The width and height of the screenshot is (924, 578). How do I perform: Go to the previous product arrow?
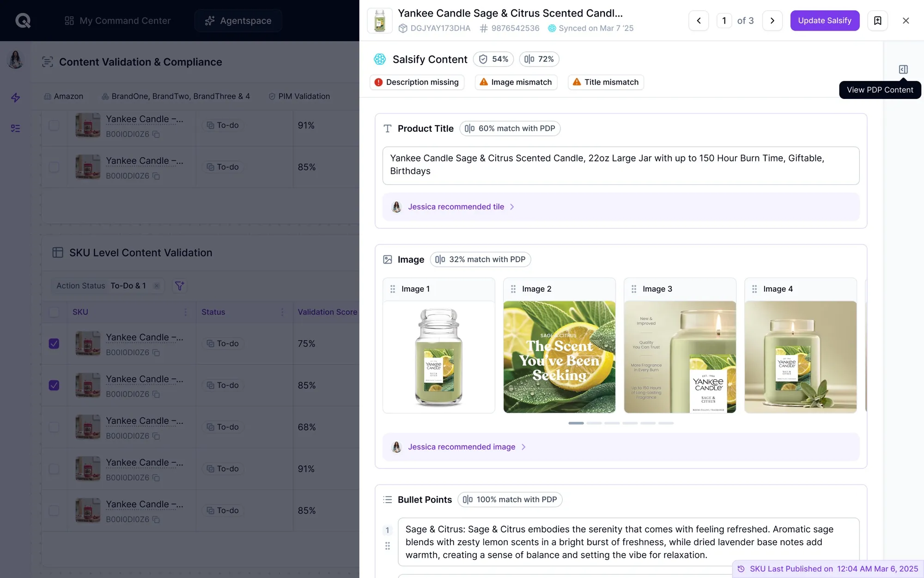[x=699, y=21]
